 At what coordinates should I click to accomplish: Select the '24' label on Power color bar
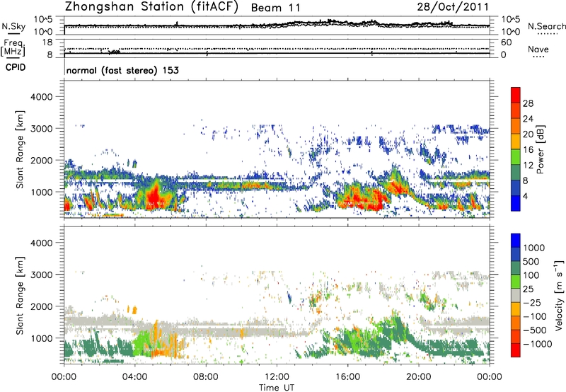(528, 119)
